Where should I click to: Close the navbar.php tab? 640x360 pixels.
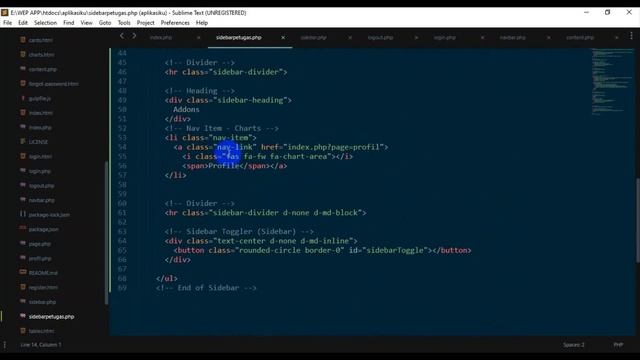548,38
